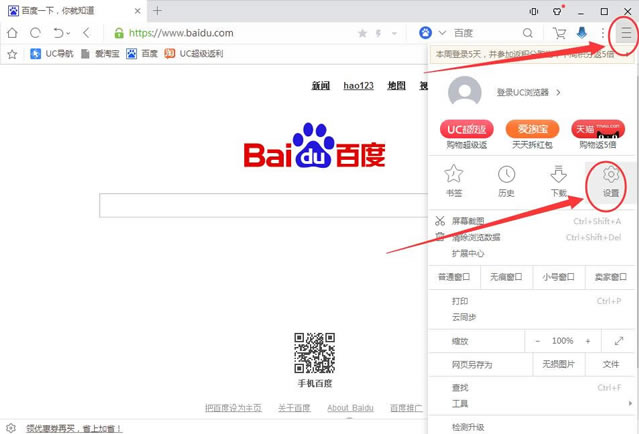Viewport: 639px width, 434px height.
Task: Open 普通窗口 normal window
Action: pos(454,277)
